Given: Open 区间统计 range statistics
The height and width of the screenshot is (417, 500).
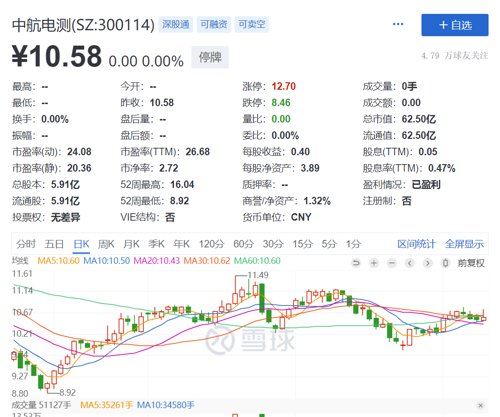Looking at the screenshot, I should coord(416,244).
